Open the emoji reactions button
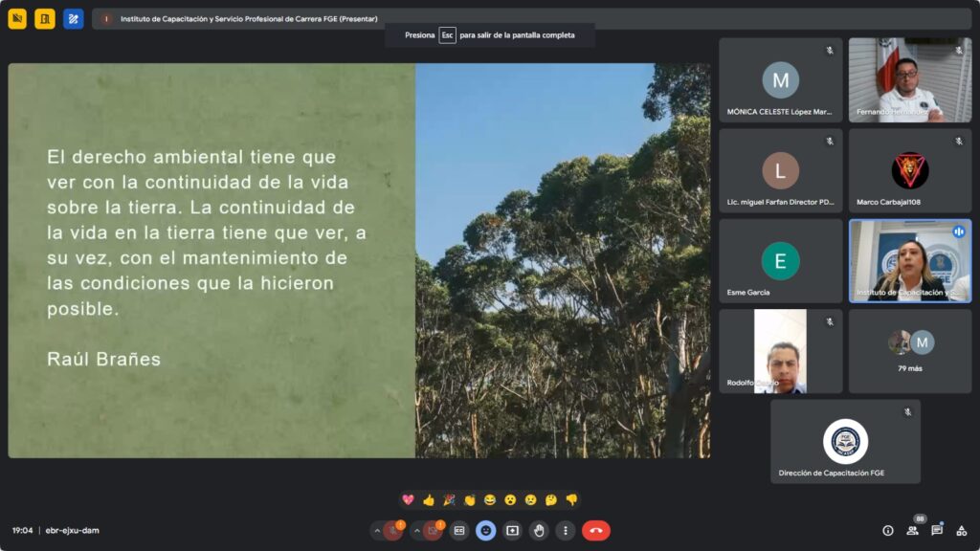The height and width of the screenshot is (551, 980). [486, 530]
